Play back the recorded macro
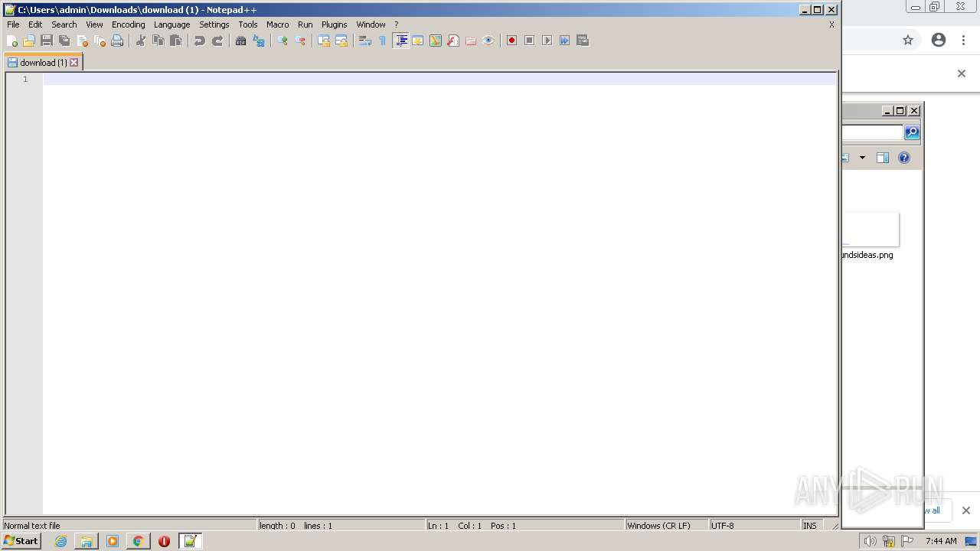This screenshot has width=980, height=551. coord(547,41)
